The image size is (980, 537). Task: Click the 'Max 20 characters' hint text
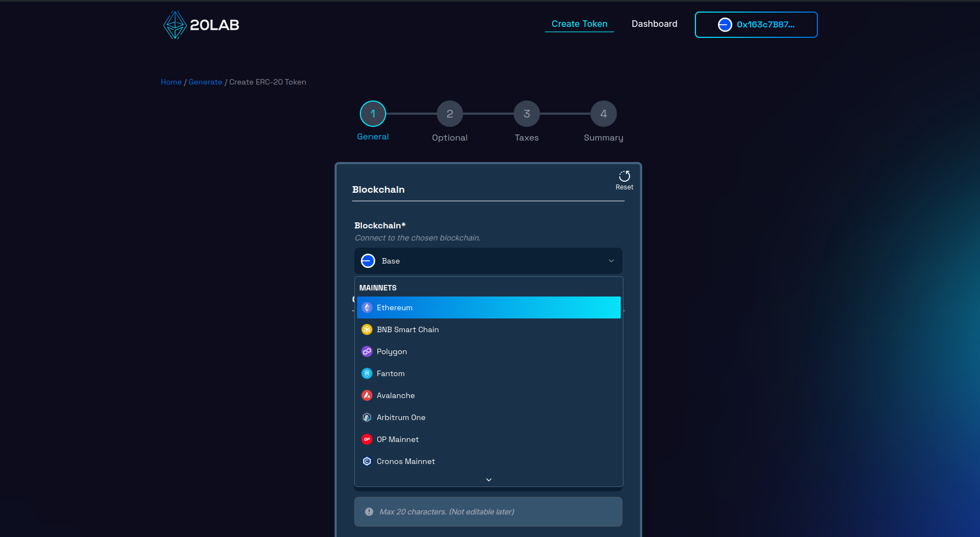pos(447,512)
